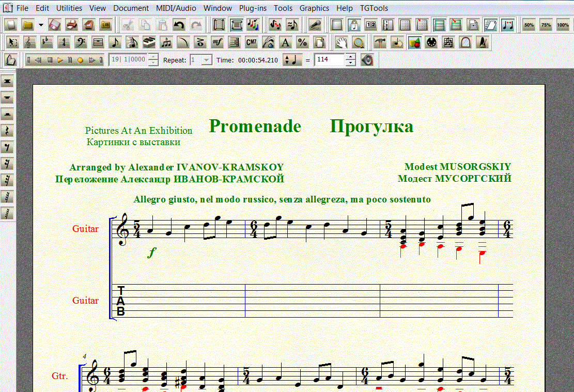
Task: Toggle show grid icon
Action: click(405, 25)
